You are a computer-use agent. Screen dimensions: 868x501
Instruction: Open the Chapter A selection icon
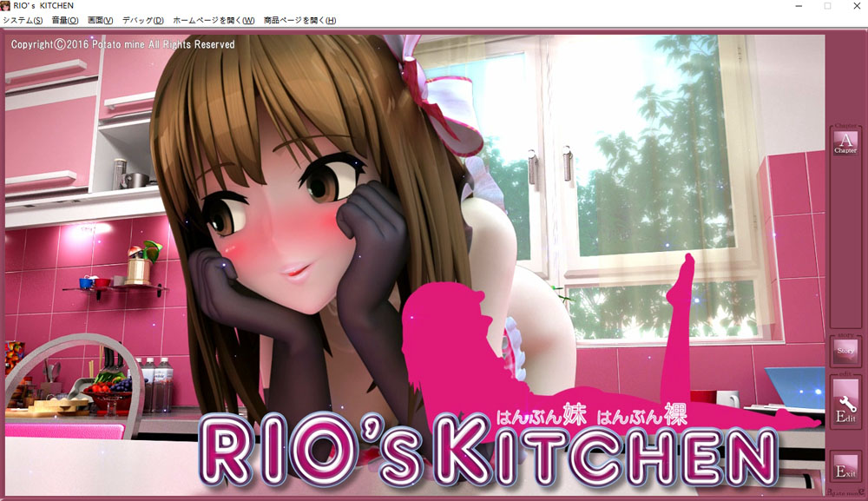[x=845, y=142]
